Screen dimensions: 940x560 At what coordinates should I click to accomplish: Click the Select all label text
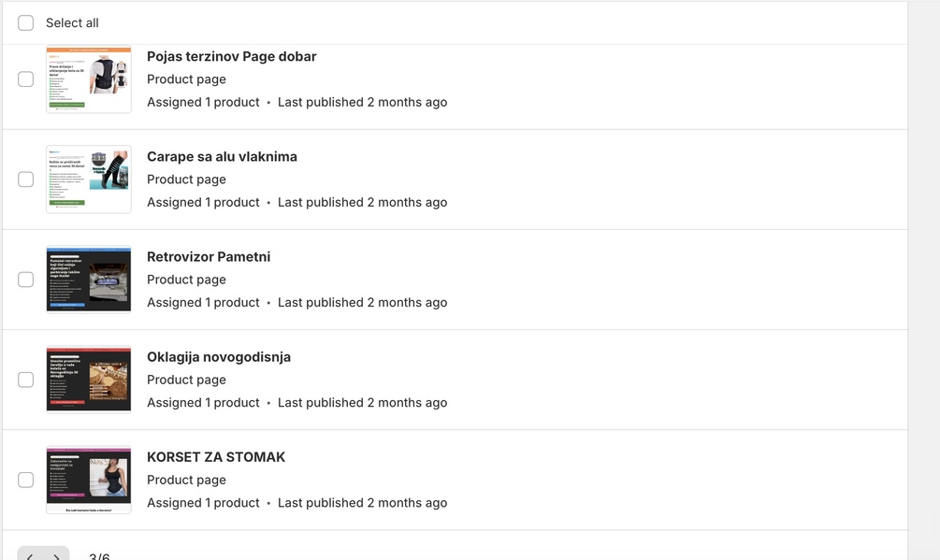click(72, 22)
